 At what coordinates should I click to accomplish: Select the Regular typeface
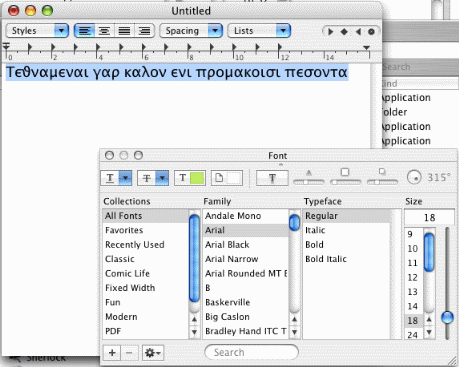[x=347, y=216]
